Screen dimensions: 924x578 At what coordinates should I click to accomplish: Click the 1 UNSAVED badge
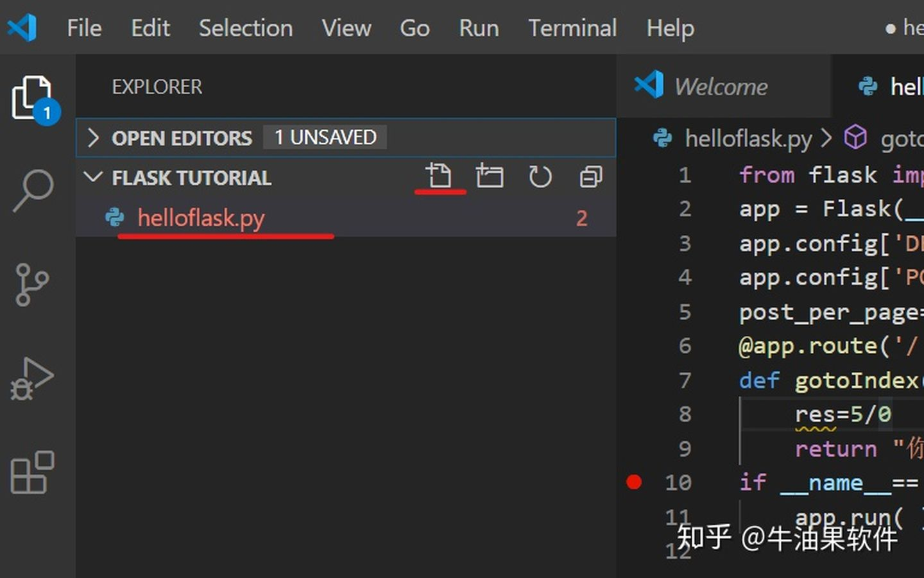pyautogui.click(x=325, y=137)
